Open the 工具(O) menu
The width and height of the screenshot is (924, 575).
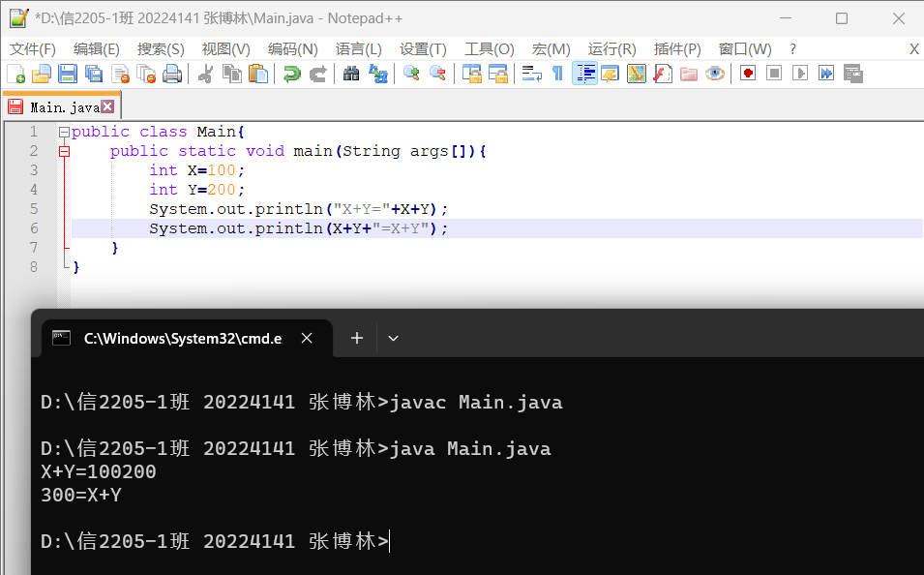[490, 49]
